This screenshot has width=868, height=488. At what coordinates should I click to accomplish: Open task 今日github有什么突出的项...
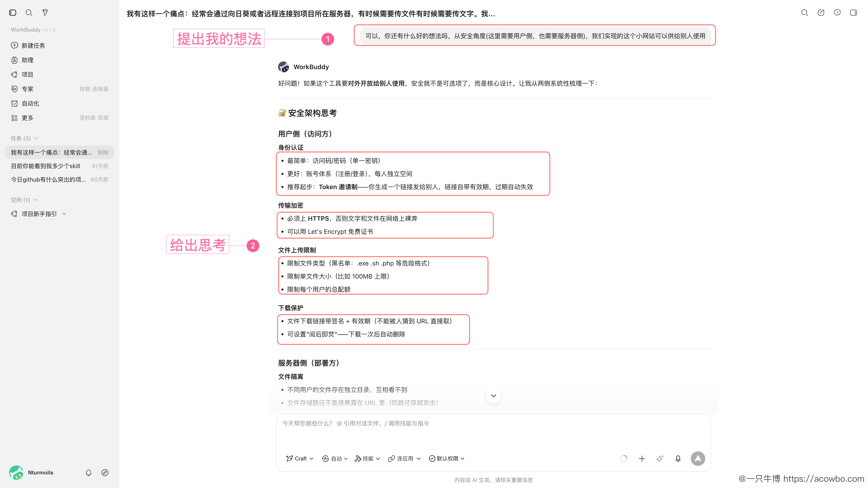tap(60, 180)
